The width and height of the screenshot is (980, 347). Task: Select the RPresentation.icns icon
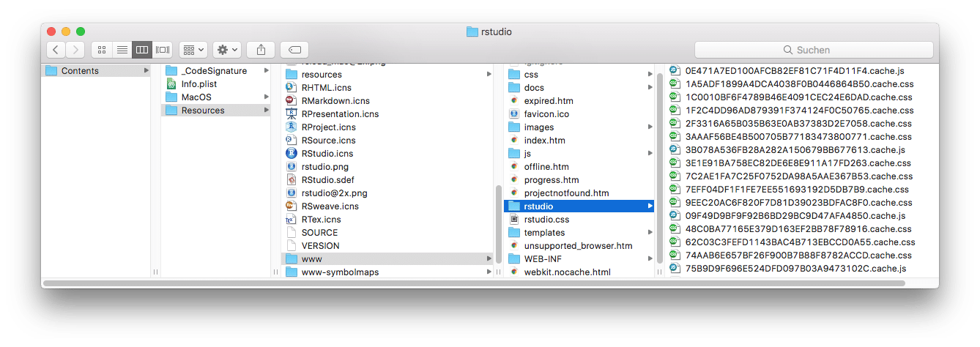291,114
